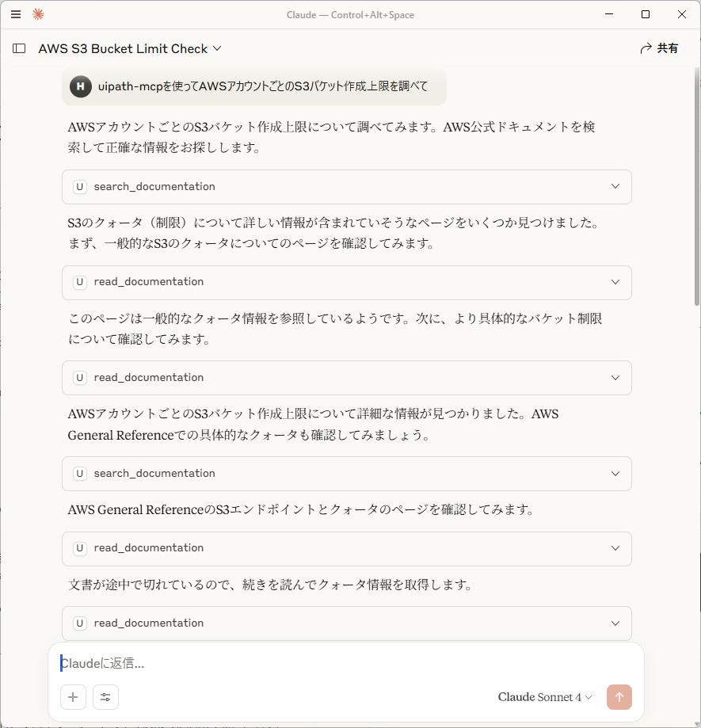Click the H user avatar
The width and height of the screenshot is (701, 728).
pos(80,86)
